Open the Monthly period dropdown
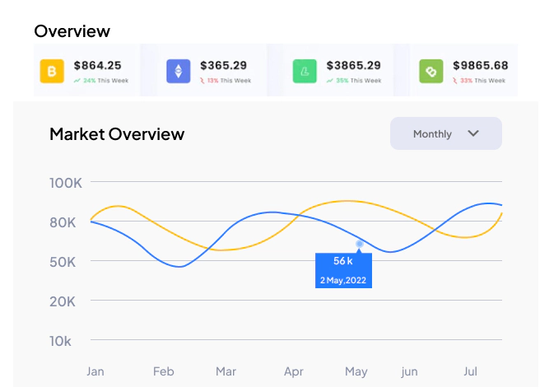The width and height of the screenshot is (540, 392). click(445, 133)
